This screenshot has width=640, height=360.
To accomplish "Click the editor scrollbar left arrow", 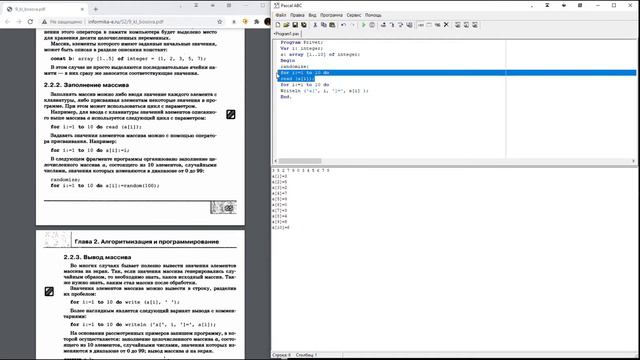I will point(276,161).
